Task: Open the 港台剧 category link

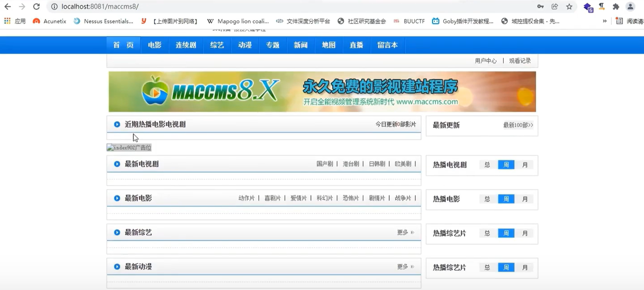Action: (x=351, y=164)
